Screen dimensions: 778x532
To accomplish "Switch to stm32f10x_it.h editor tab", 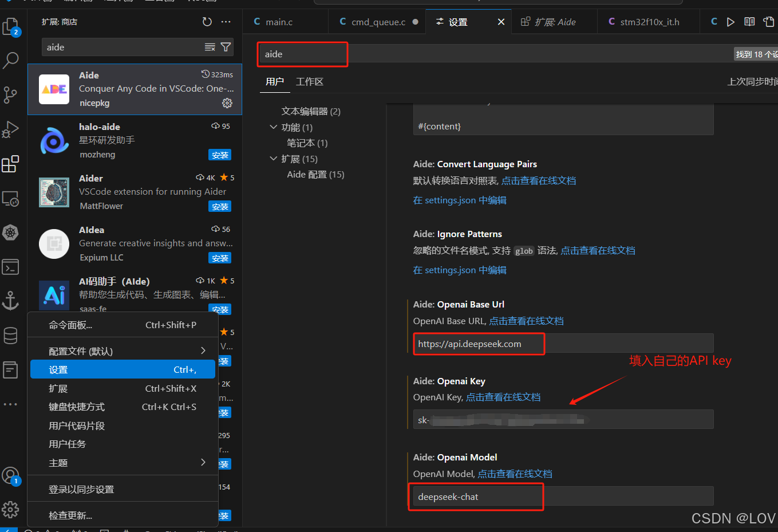I will pyautogui.click(x=649, y=22).
